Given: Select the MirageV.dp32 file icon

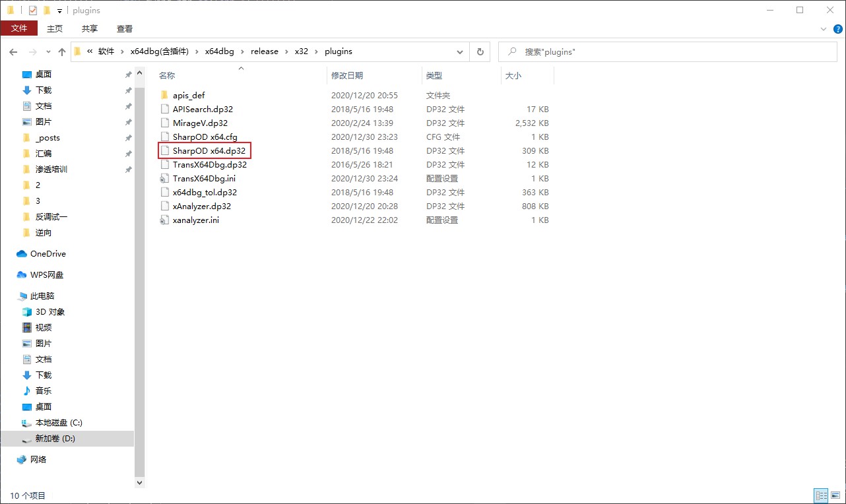Looking at the screenshot, I should pos(165,123).
